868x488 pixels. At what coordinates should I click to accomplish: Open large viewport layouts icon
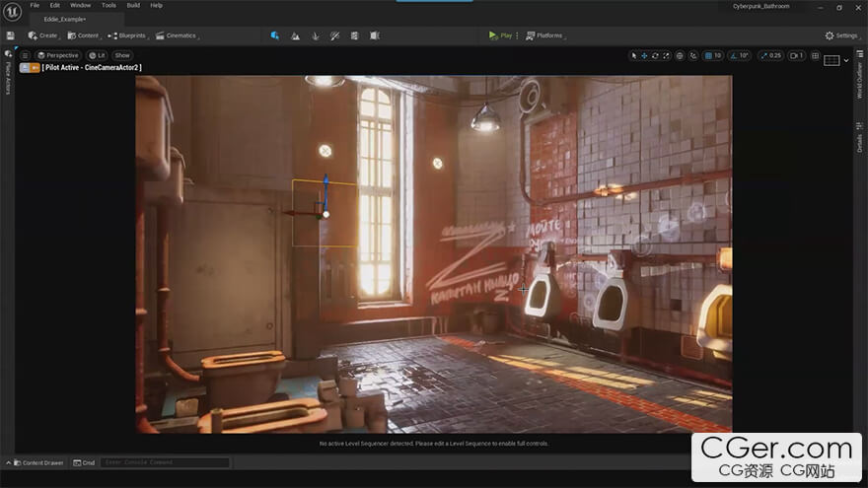(832, 60)
